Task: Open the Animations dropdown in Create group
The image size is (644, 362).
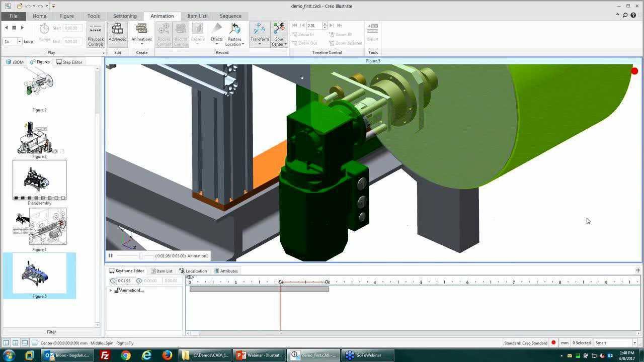Action: (x=141, y=35)
